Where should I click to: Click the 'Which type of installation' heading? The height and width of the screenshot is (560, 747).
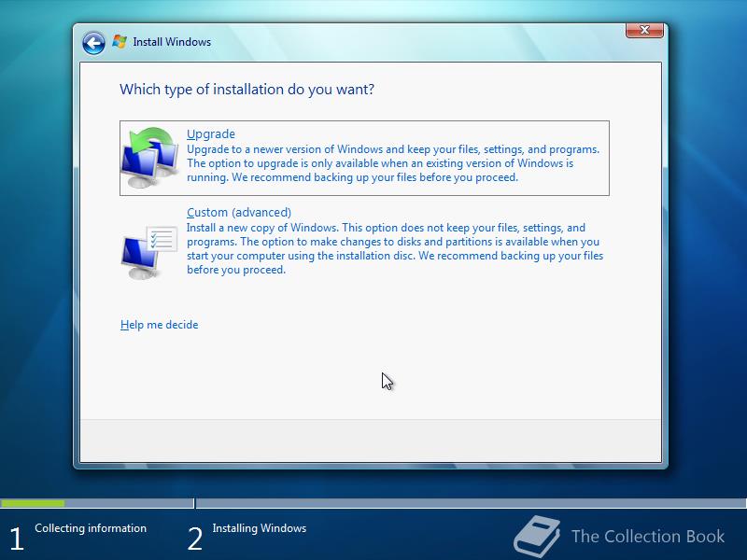coord(247,89)
